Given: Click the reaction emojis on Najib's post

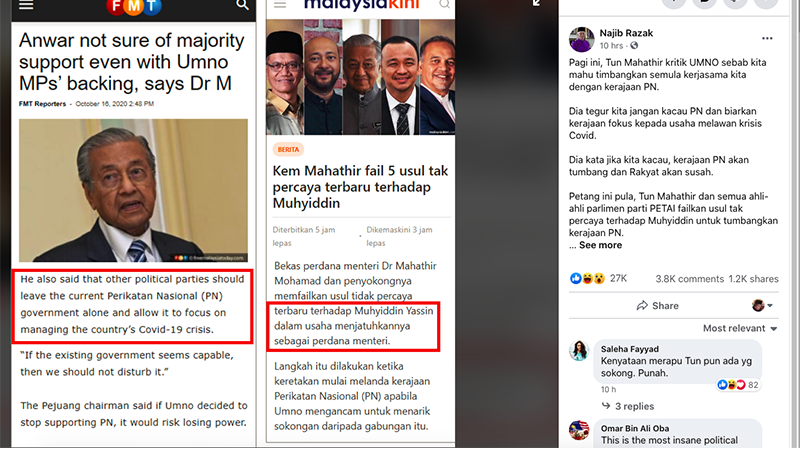Looking at the screenshot, I should [x=587, y=279].
